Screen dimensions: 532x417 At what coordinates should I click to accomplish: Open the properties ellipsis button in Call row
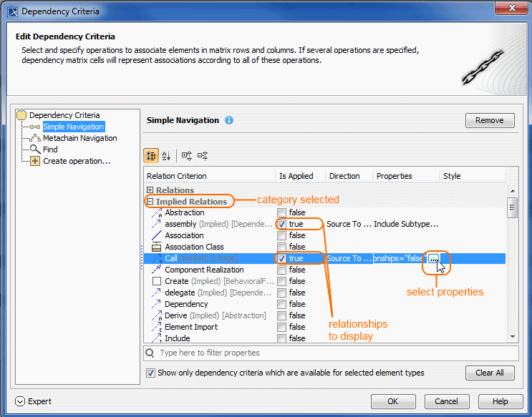coord(434,259)
